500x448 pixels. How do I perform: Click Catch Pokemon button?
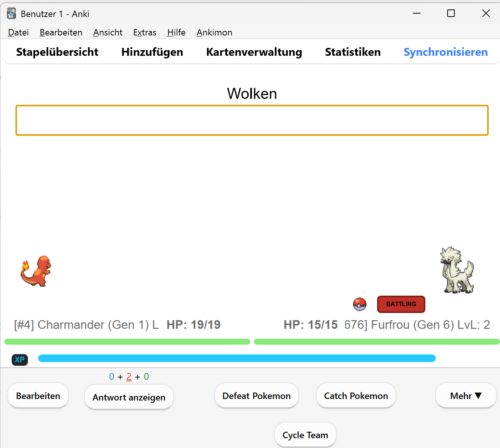(x=356, y=396)
